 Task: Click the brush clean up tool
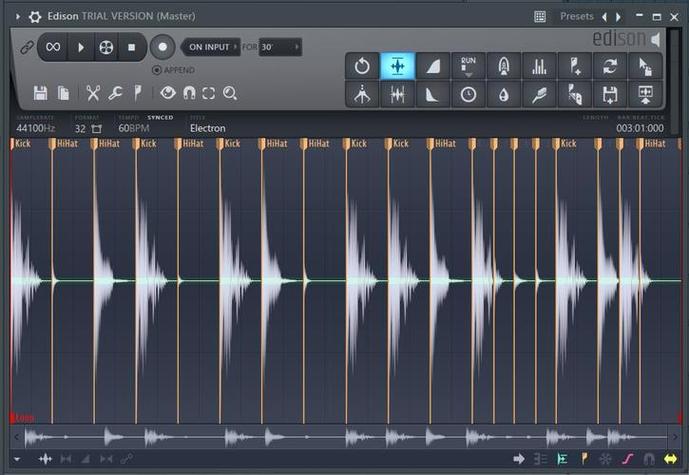(x=539, y=94)
